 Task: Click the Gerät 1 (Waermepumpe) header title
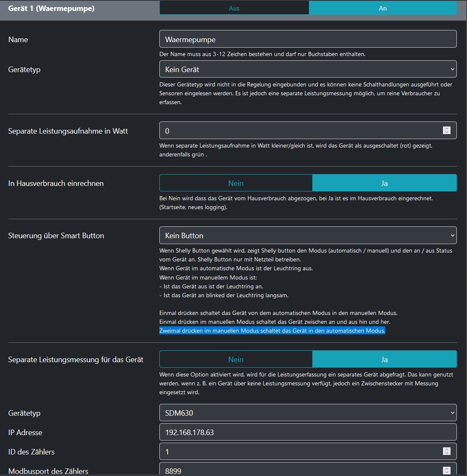tap(51, 8)
